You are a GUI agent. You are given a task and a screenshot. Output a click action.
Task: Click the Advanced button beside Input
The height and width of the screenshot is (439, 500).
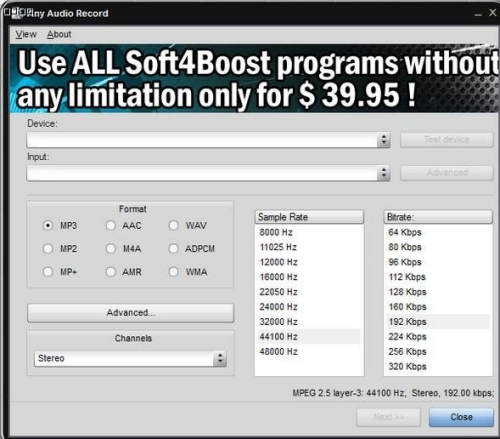pos(447,173)
